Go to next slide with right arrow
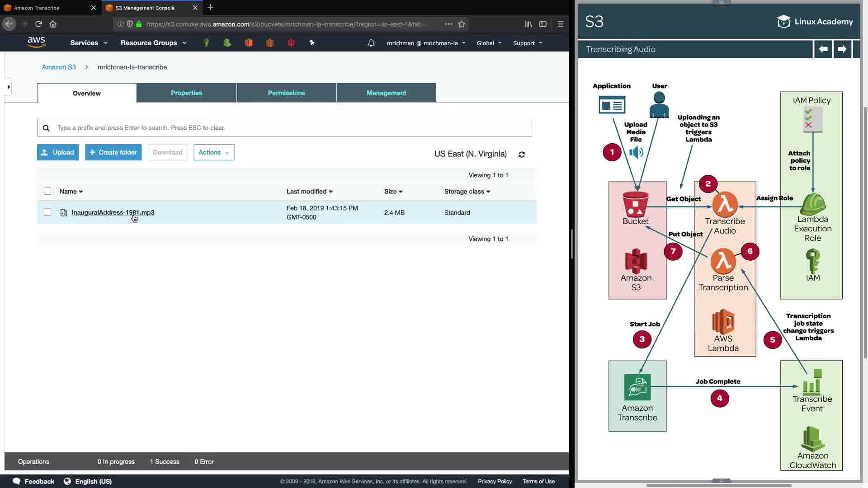The width and height of the screenshot is (868, 488). [842, 49]
